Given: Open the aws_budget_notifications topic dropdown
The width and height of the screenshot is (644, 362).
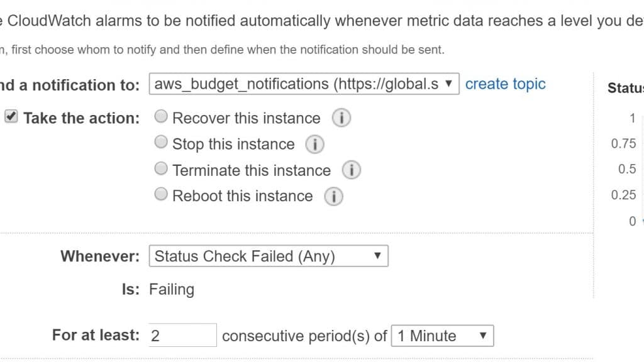Looking at the screenshot, I should click(x=304, y=84).
